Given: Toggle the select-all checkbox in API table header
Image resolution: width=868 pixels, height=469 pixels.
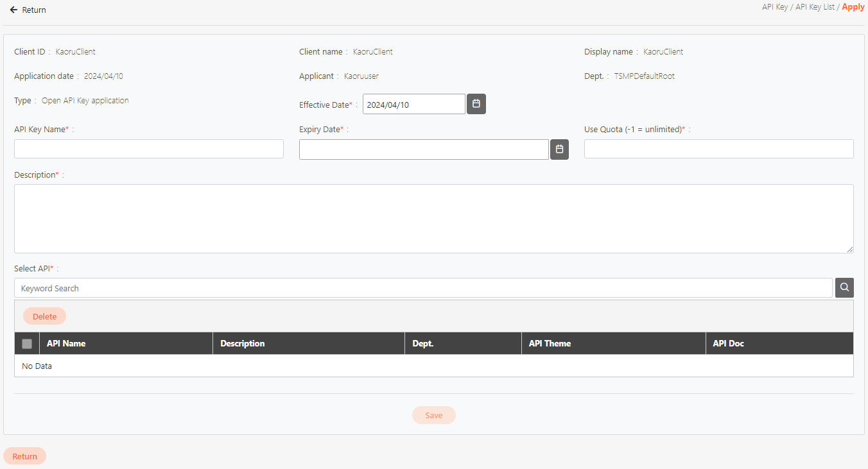Looking at the screenshot, I should tap(27, 344).
